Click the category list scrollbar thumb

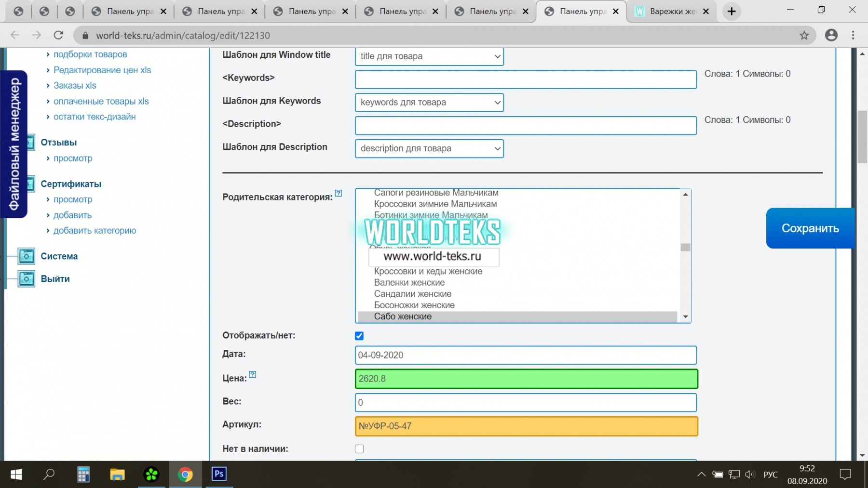click(685, 247)
